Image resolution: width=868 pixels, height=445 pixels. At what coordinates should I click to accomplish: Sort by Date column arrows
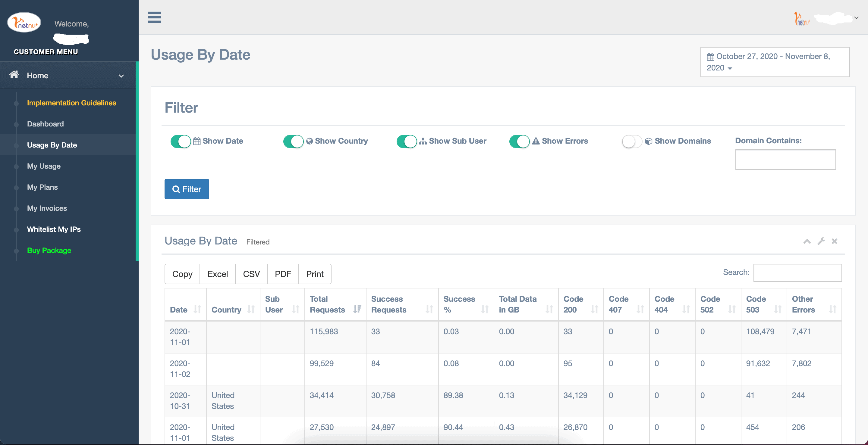point(197,309)
